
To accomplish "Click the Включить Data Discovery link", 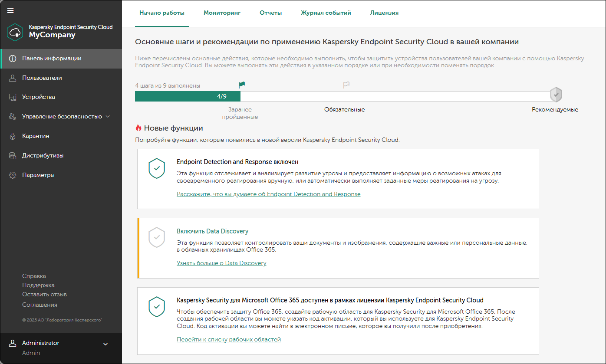I will click(x=213, y=231).
